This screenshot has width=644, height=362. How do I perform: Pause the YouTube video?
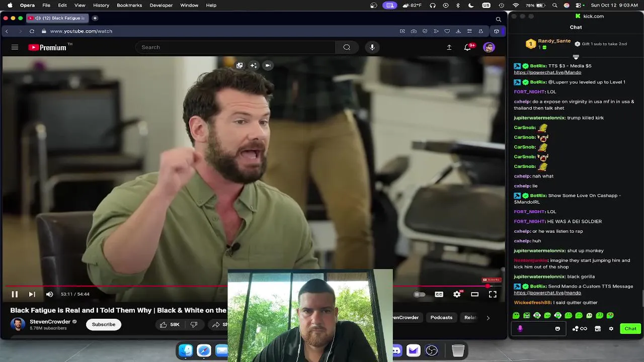(15, 294)
